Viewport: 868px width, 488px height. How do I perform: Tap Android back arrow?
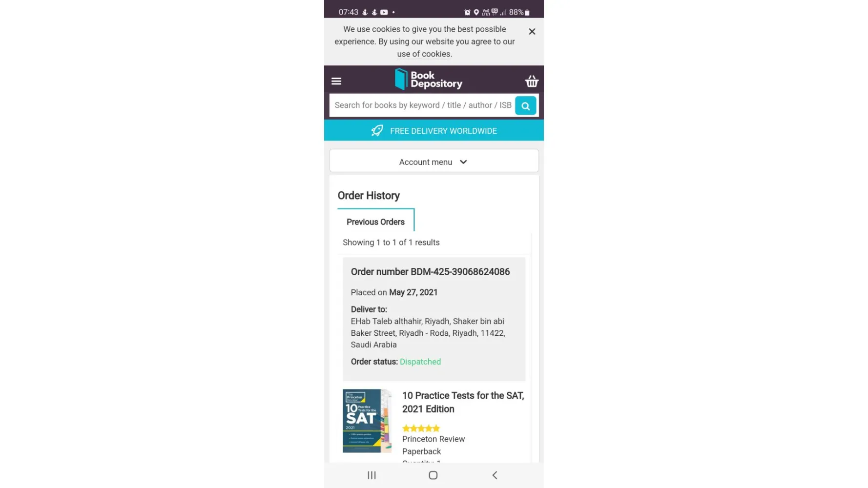coord(495,475)
